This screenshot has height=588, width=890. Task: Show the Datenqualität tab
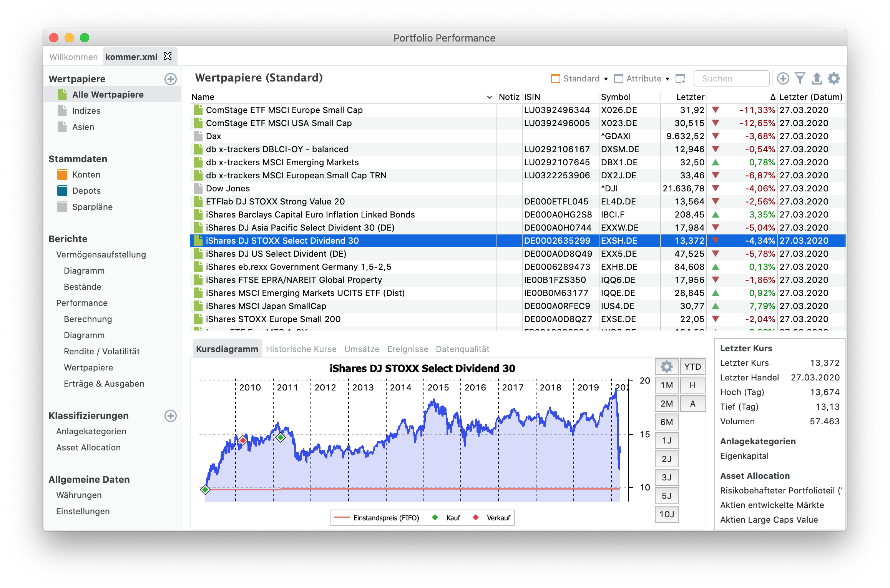(x=462, y=349)
